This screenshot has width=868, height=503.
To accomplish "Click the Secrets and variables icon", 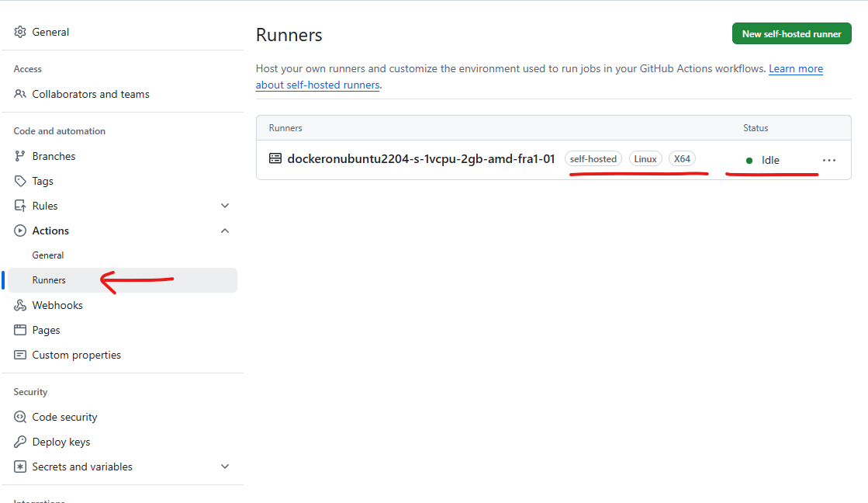I will [x=19, y=466].
